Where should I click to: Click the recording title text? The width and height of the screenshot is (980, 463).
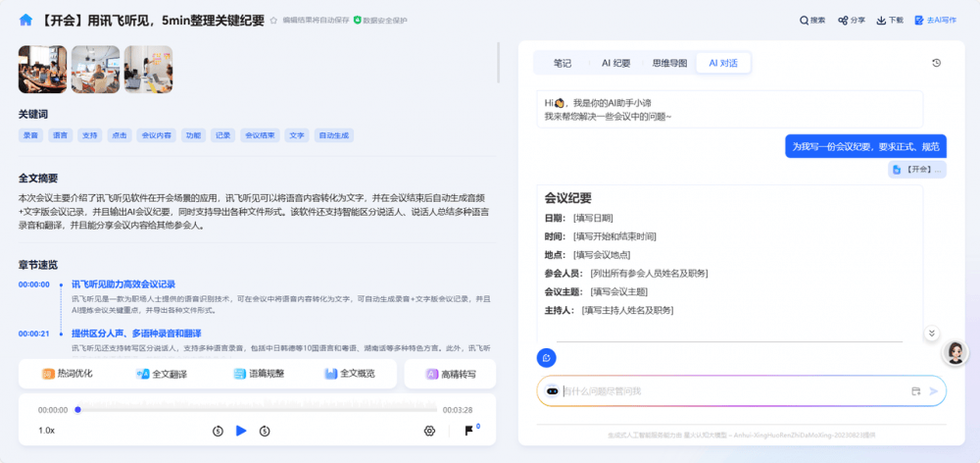(x=152, y=20)
